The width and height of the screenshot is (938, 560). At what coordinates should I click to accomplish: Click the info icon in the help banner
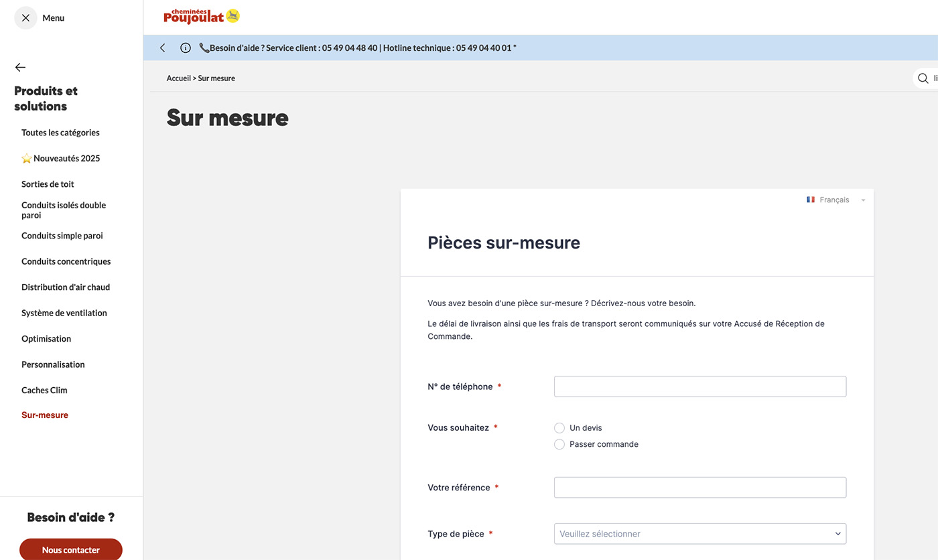pyautogui.click(x=186, y=48)
